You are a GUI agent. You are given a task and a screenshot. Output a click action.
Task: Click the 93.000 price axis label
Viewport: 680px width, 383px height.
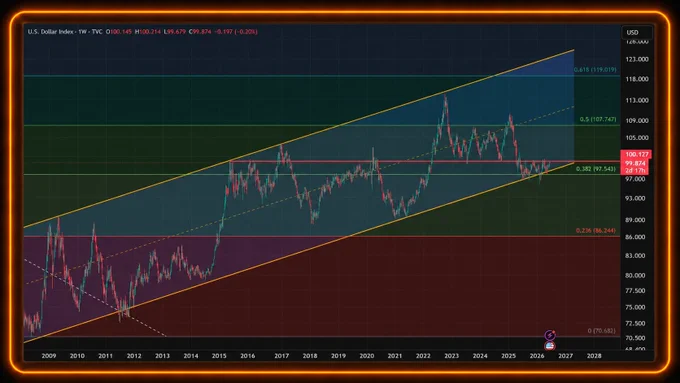pyautogui.click(x=635, y=198)
